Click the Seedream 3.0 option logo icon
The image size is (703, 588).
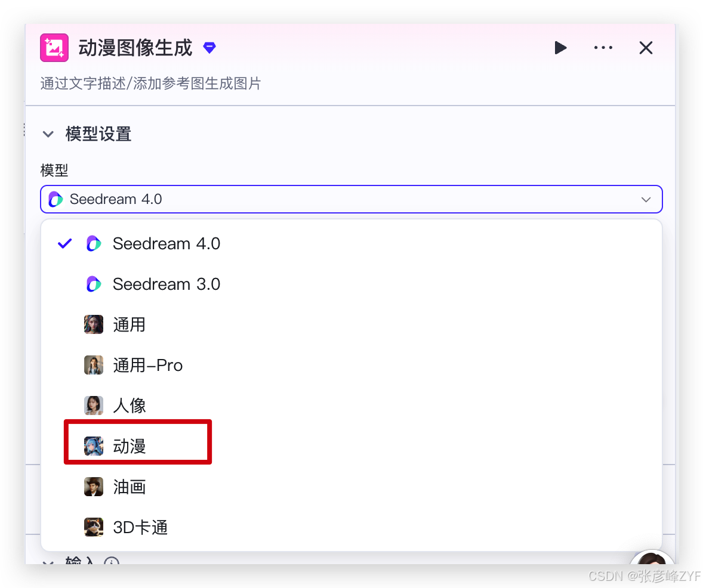[x=93, y=284]
